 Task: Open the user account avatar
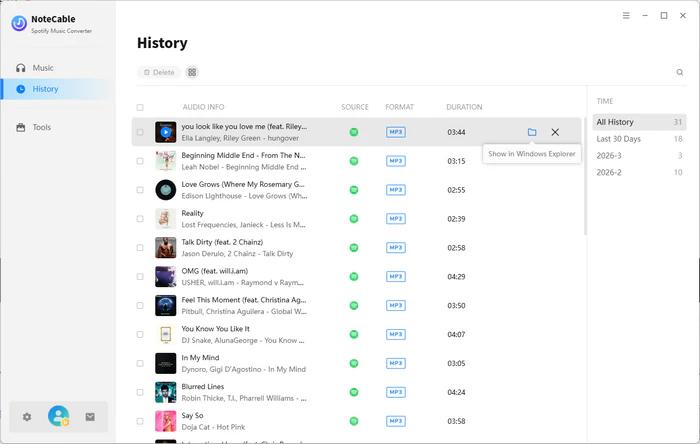58,416
